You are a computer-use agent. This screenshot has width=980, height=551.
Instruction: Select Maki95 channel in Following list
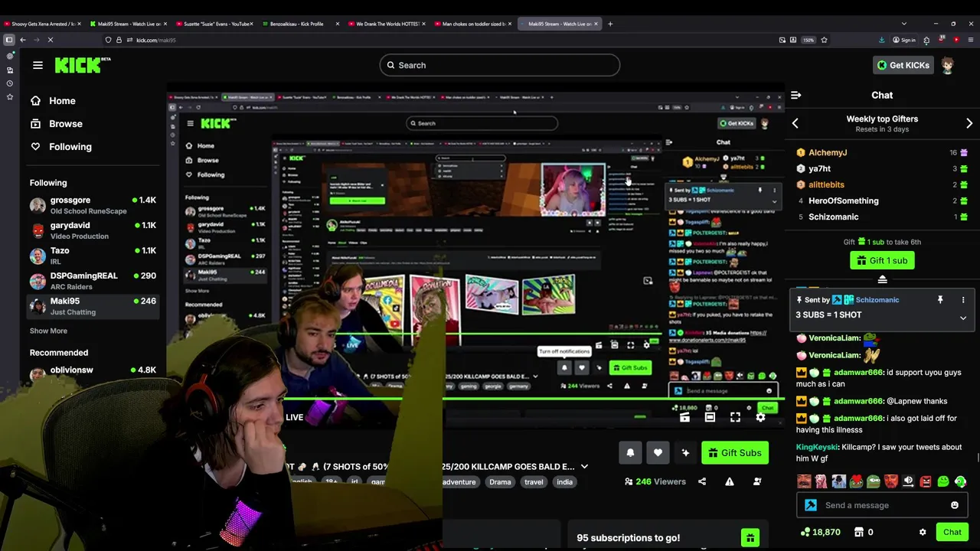[93, 306]
